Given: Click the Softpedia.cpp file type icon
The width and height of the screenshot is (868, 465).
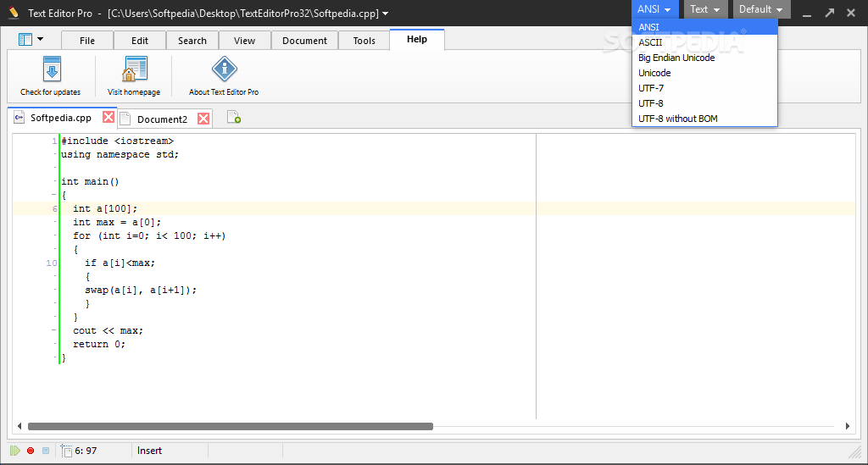Looking at the screenshot, I should [19, 117].
